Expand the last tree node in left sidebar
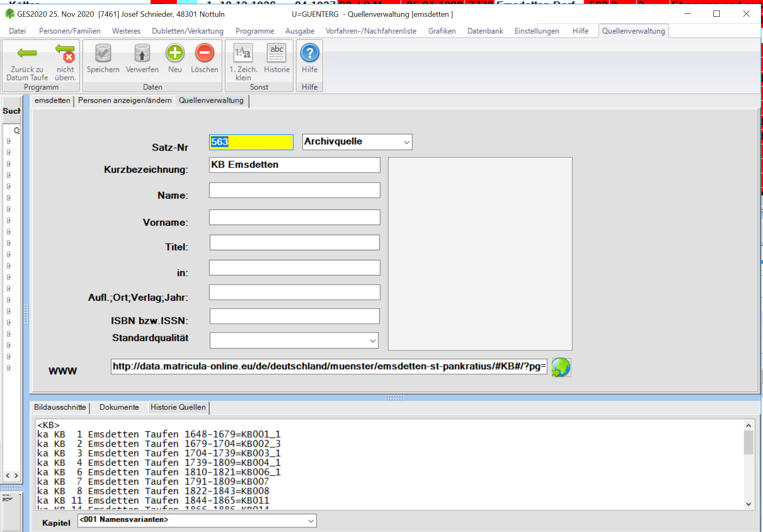 pos(9,368)
